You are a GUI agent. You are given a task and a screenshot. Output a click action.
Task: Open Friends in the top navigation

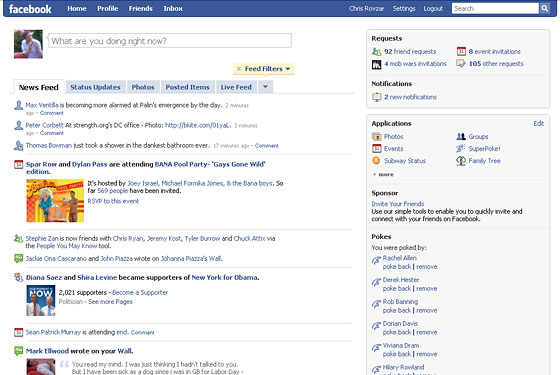(x=140, y=9)
